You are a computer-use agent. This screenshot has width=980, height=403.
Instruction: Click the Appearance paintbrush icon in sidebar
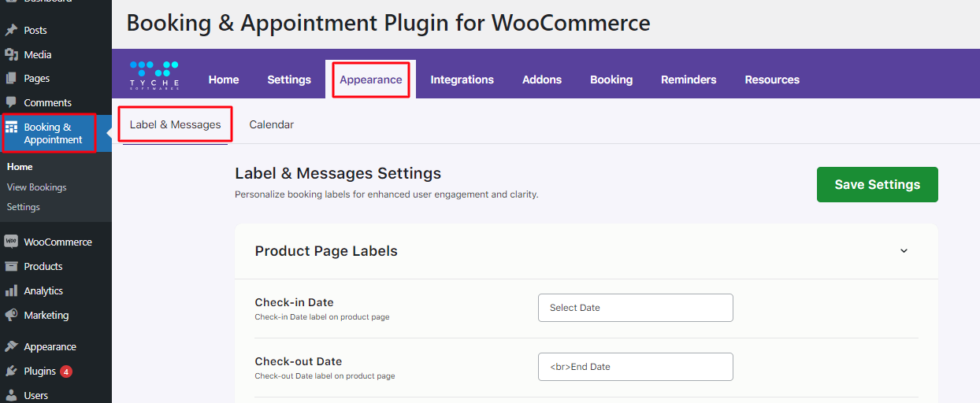pos(11,346)
